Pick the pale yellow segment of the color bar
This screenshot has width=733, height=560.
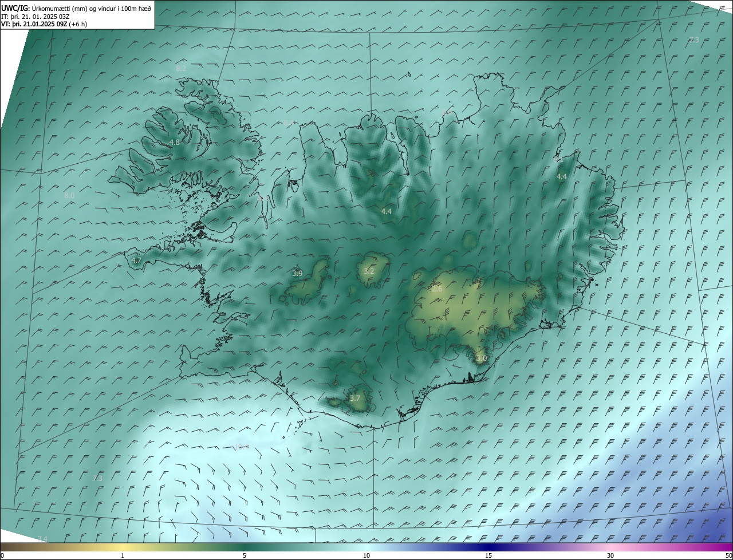click(123, 547)
